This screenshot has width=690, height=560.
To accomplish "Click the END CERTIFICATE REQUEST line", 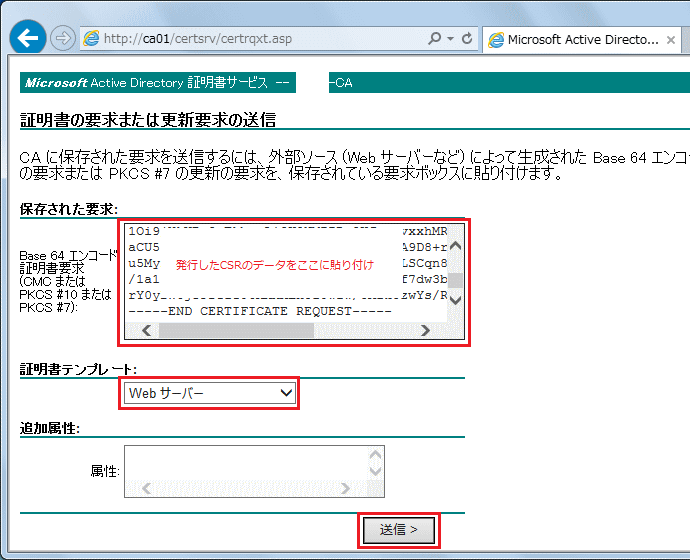I will 260,311.
